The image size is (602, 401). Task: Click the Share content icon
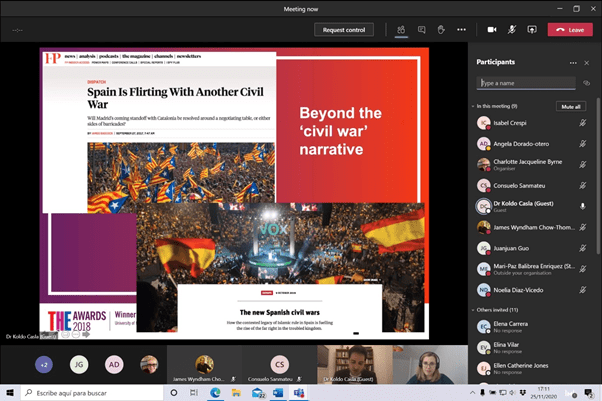pos(531,30)
